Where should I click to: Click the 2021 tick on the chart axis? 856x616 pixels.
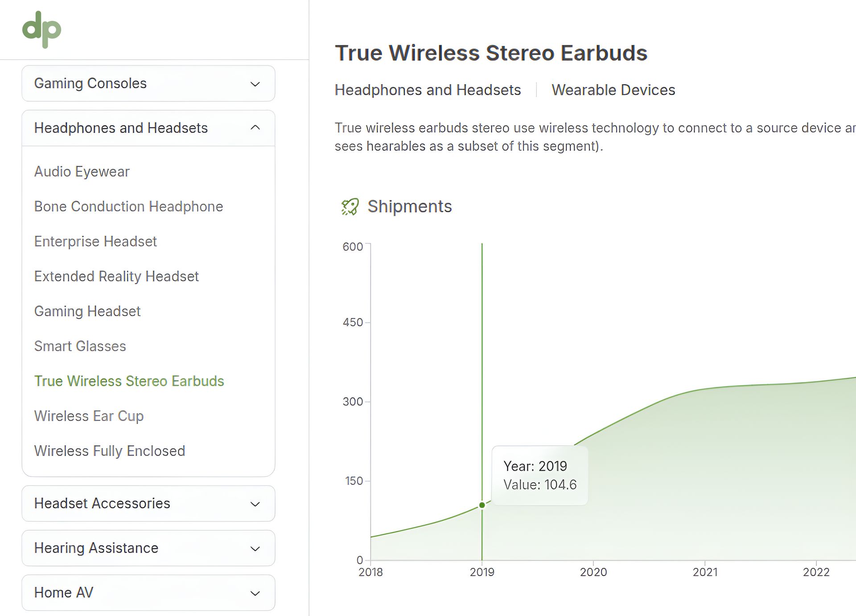point(705,572)
